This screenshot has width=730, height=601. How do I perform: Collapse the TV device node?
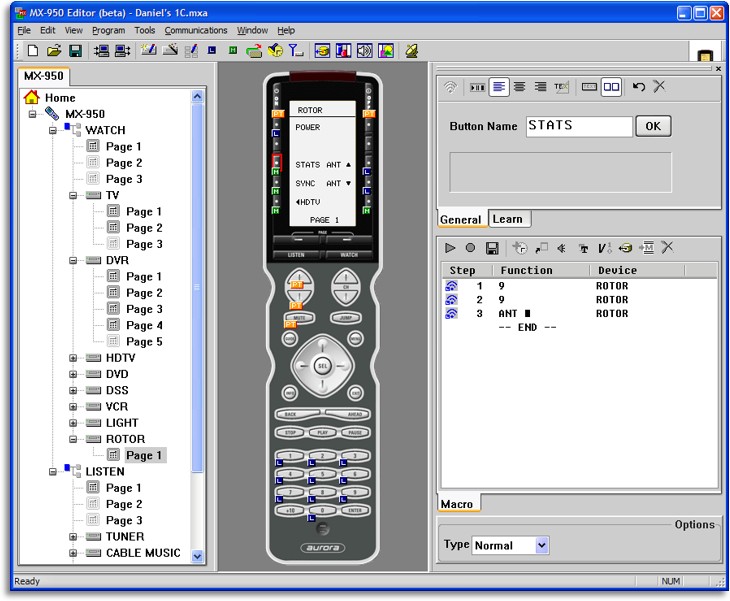click(x=73, y=196)
